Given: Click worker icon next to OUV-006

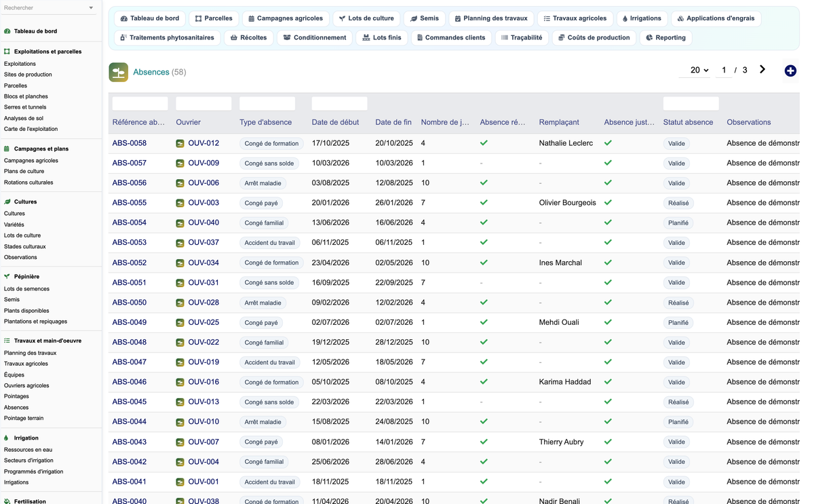Looking at the screenshot, I should click(180, 183).
